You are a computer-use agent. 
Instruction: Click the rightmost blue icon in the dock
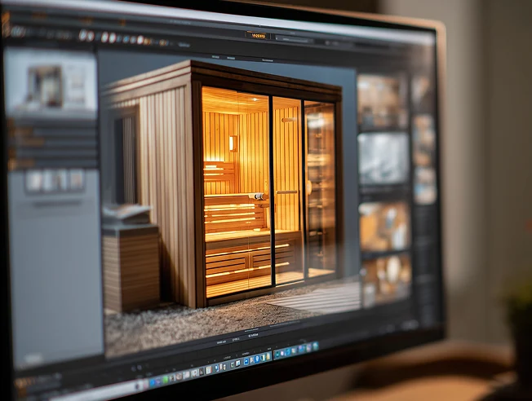point(314,346)
